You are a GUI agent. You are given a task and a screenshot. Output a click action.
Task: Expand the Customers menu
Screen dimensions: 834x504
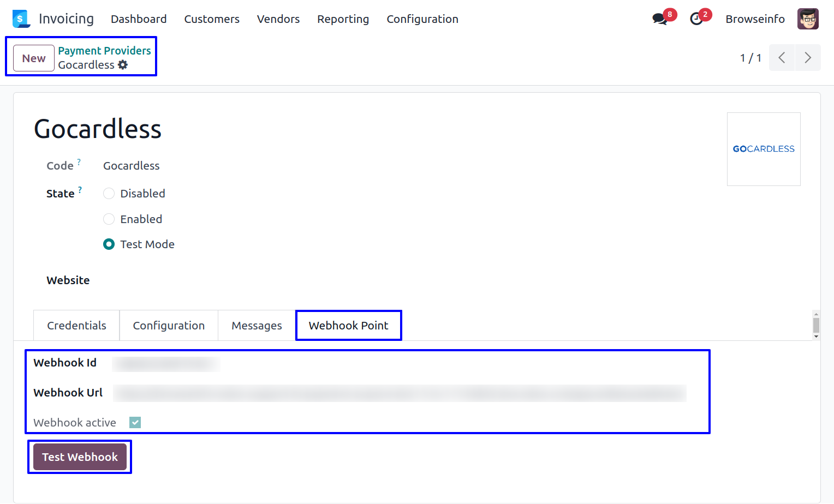coord(212,19)
